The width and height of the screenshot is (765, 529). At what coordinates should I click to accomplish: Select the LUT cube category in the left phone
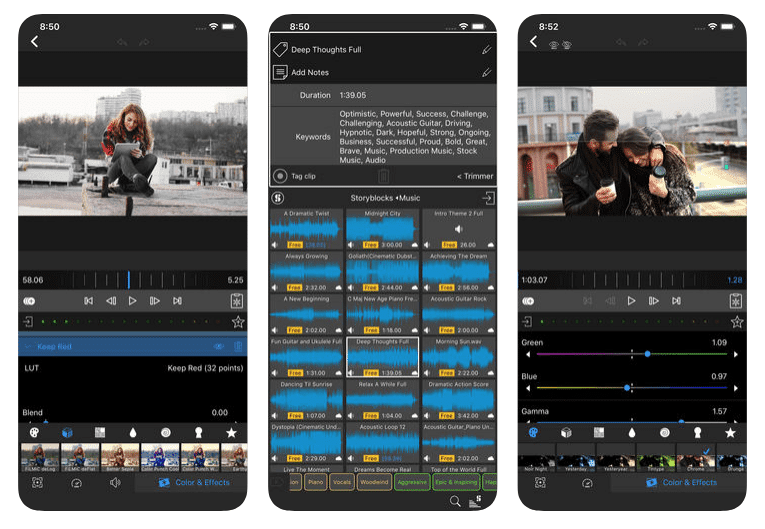[67, 432]
